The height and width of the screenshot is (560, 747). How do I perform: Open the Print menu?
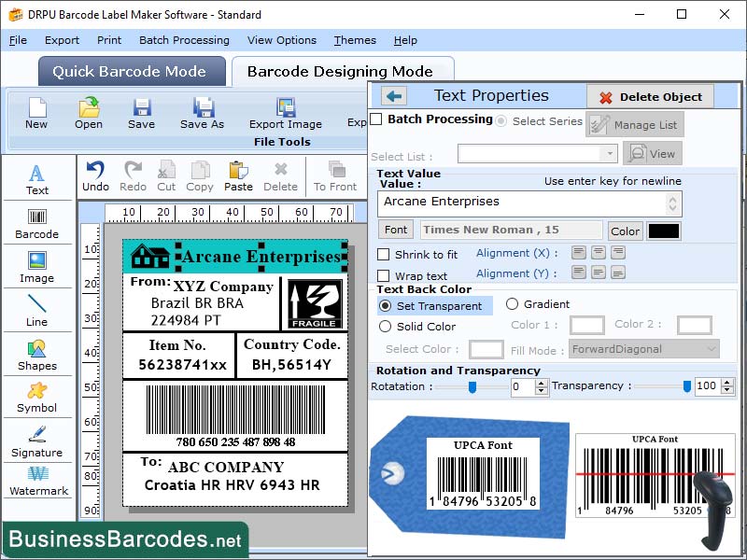pyautogui.click(x=109, y=40)
